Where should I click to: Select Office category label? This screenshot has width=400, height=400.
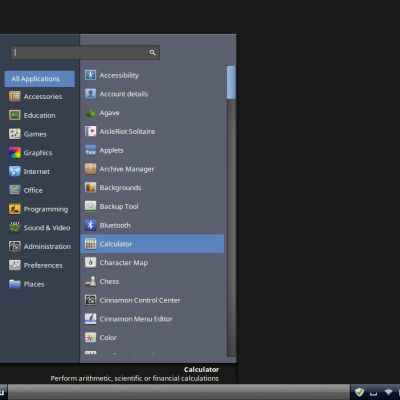33,190
